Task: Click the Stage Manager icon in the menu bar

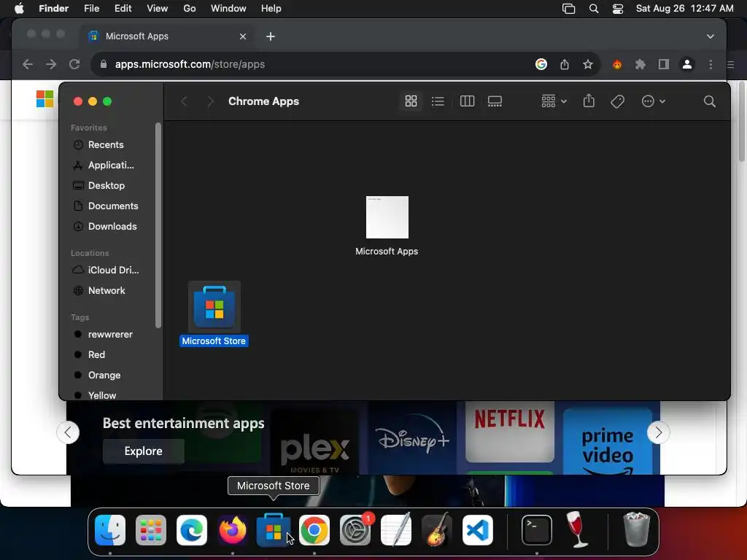Action: tap(569, 9)
